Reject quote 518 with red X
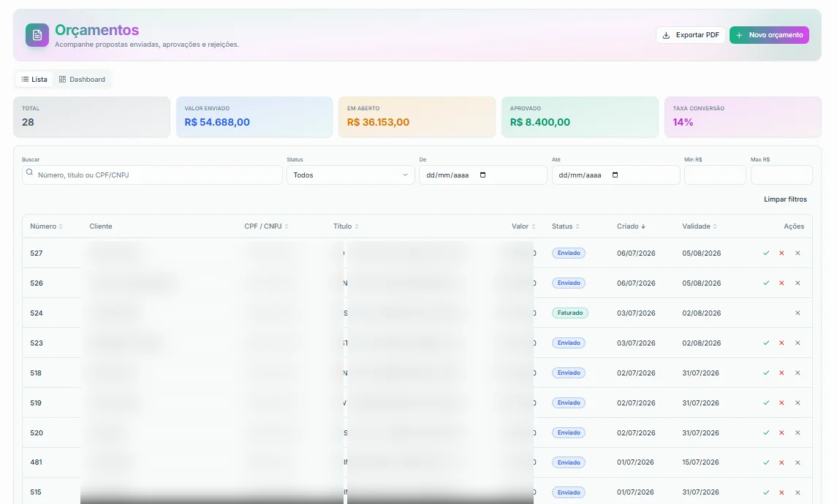 pyautogui.click(x=781, y=373)
